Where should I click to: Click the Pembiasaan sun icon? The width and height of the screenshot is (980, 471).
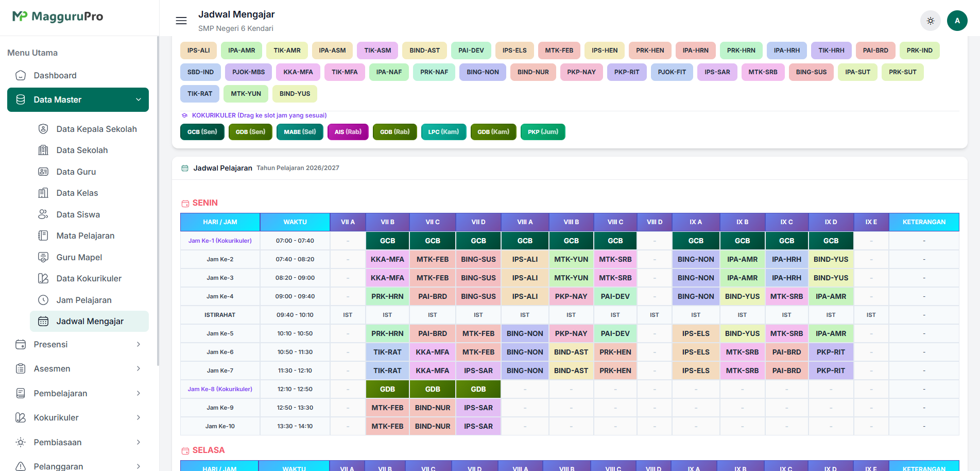click(21, 442)
